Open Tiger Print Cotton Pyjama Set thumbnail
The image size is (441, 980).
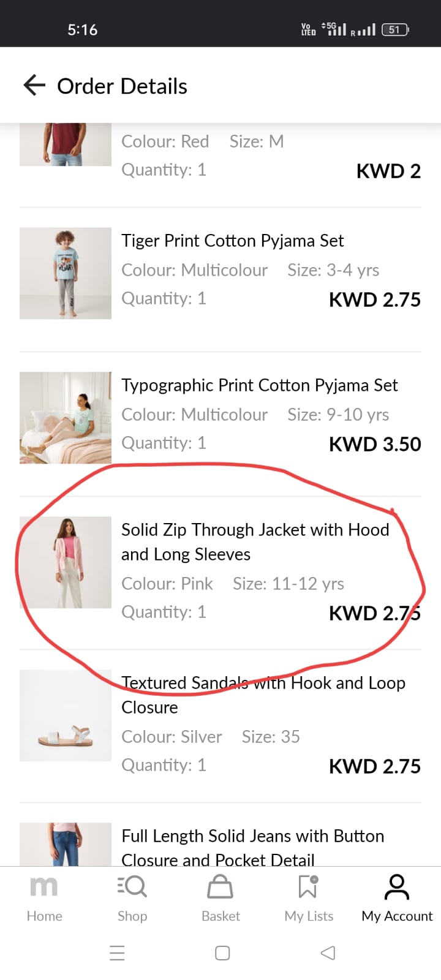click(x=66, y=273)
